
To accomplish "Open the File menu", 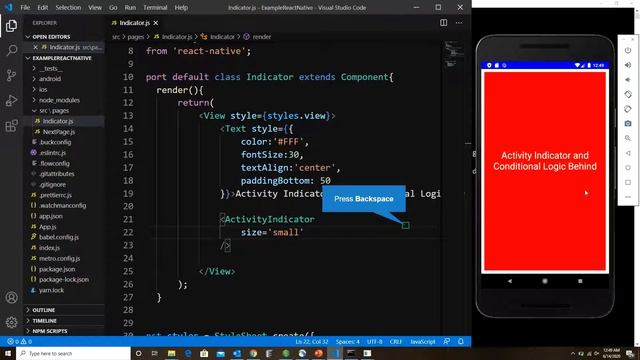I will click(x=25, y=7).
